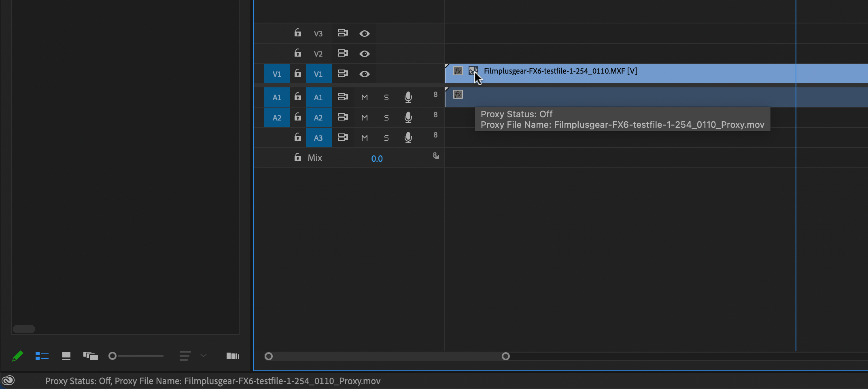The image size is (868, 389).
Task: Click the Mix track 0.0 volume value
Action: pos(377,158)
